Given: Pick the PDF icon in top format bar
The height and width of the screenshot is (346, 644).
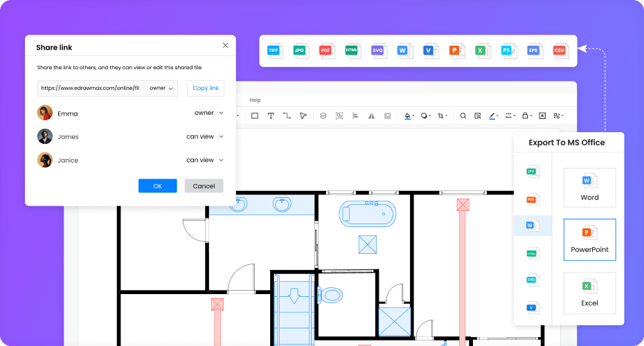Looking at the screenshot, I should pos(327,51).
